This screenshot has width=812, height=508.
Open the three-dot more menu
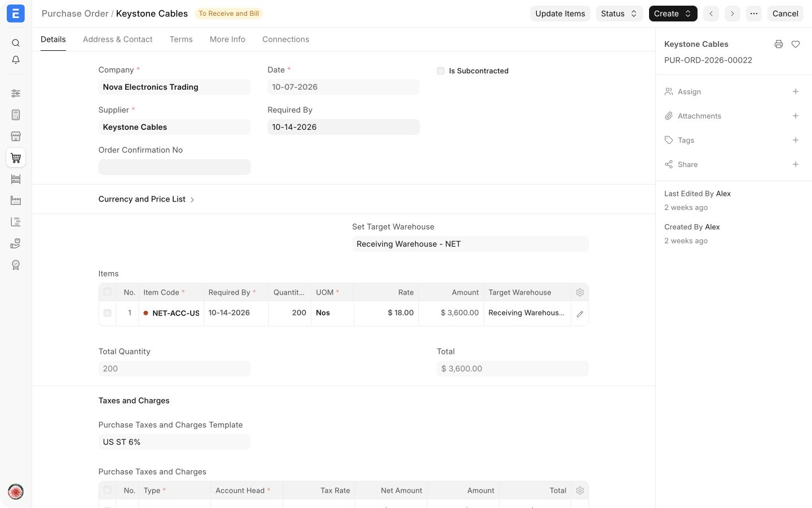pyautogui.click(x=754, y=14)
